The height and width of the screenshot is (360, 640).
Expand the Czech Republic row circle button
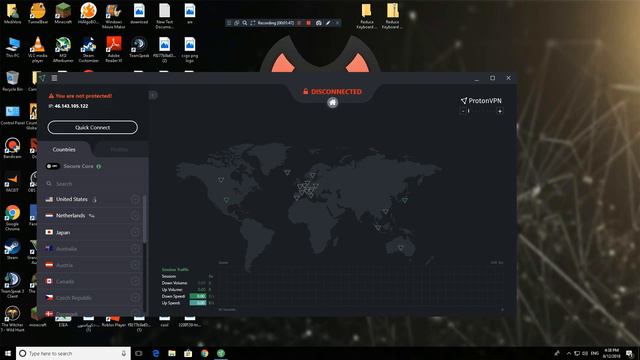point(135,298)
